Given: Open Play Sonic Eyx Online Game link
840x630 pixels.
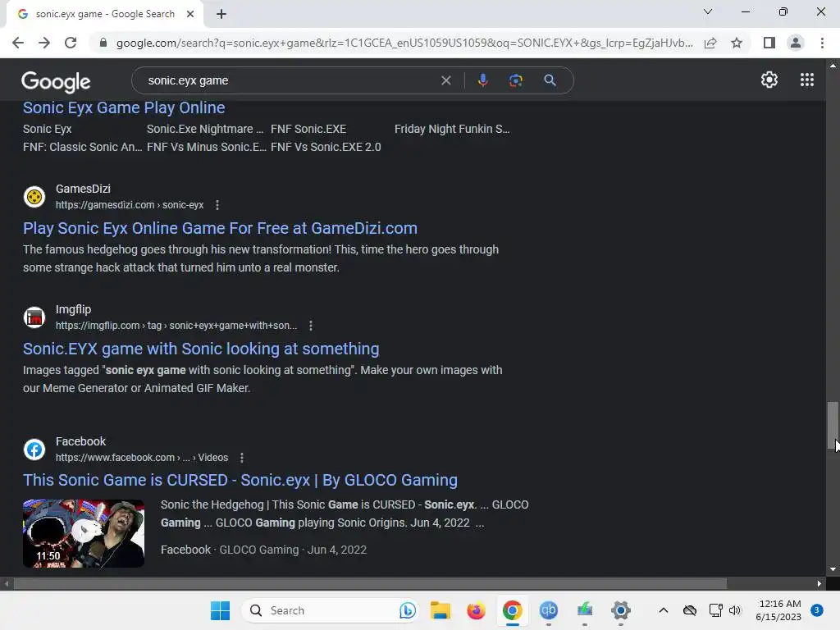Looking at the screenshot, I should pos(220,228).
